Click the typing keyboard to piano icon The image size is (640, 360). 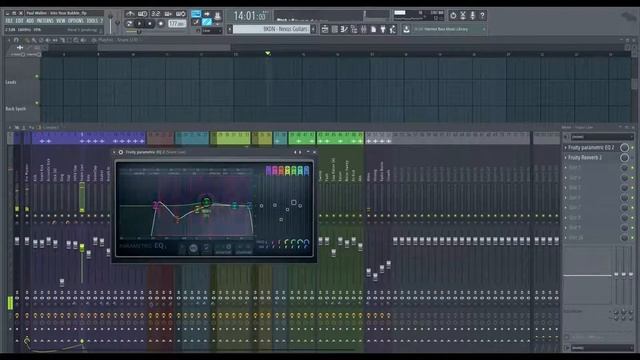196,14
